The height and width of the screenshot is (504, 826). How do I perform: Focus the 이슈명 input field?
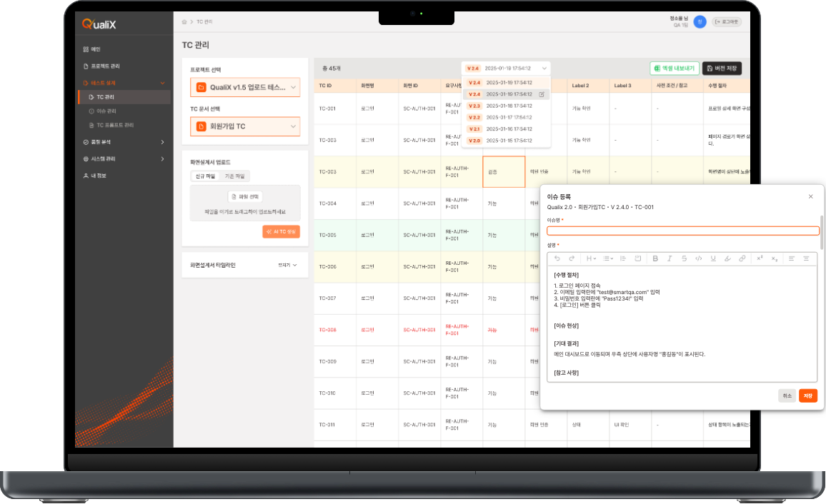(x=682, y=231)
